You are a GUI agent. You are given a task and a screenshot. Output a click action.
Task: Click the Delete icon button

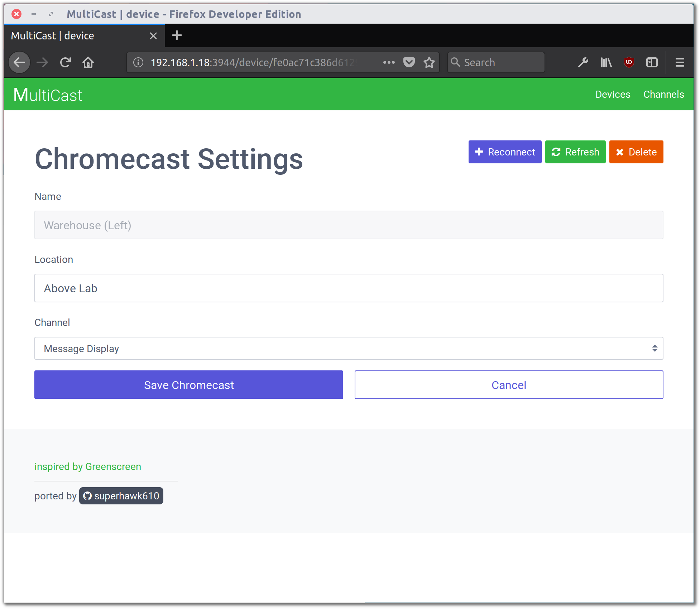coord(636,152)
